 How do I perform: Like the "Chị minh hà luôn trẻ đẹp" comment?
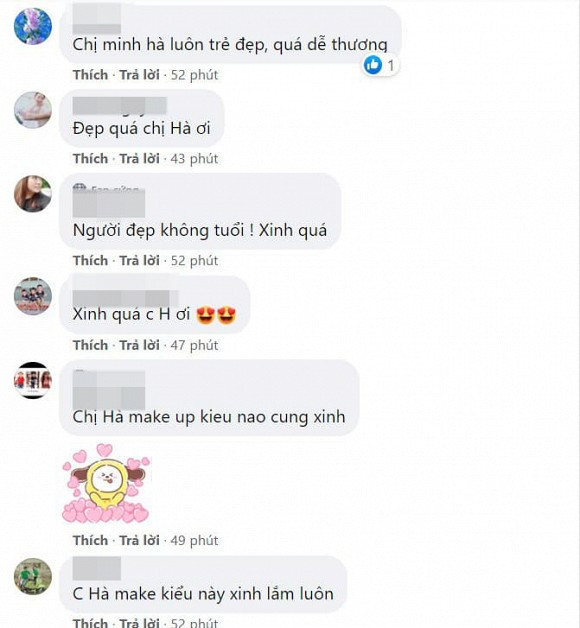click(91, 75)
